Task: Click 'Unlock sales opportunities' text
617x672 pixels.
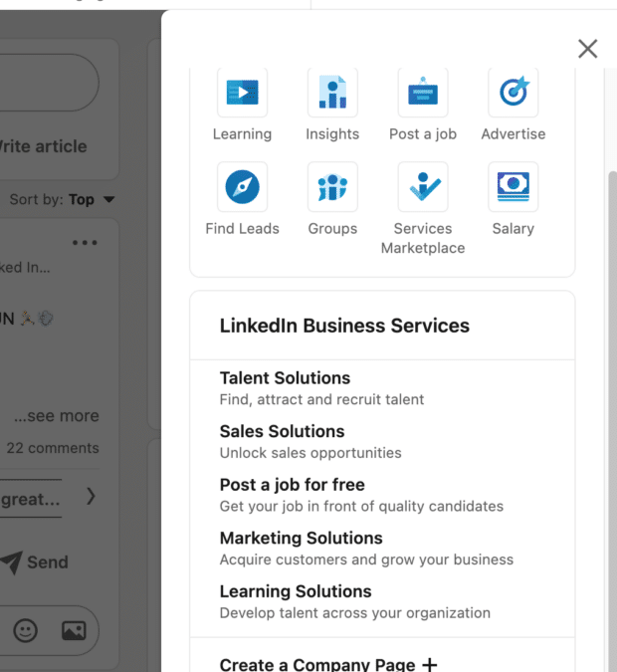Action: [310, 453]
